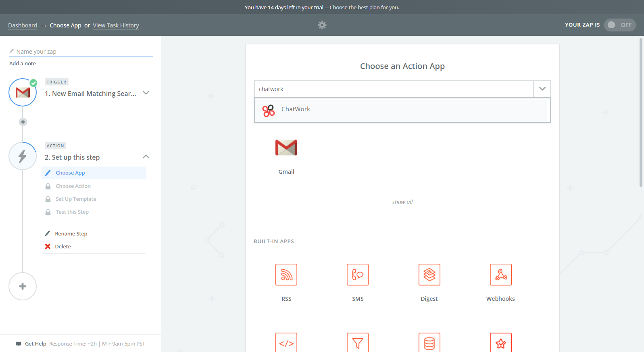This screenshot has width=644, height=352.
Task: Click the Get Help chat icon
Action: point(18,344)
